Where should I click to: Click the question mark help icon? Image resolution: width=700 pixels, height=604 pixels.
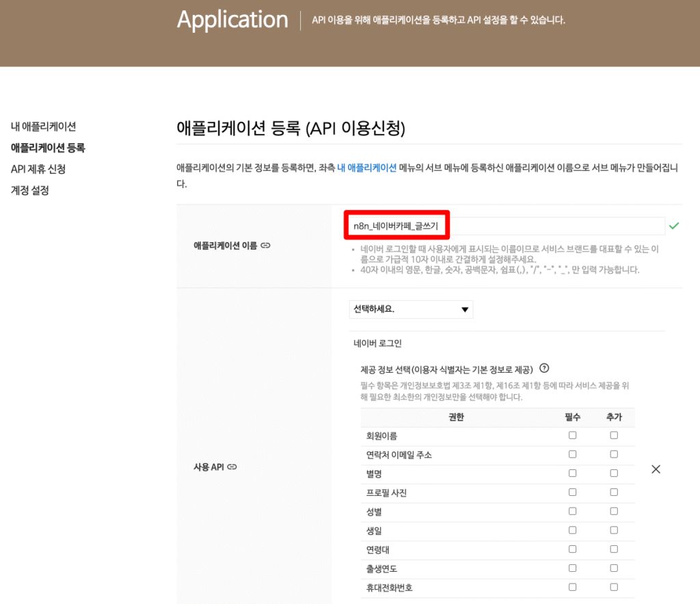[x=544, y=368]
